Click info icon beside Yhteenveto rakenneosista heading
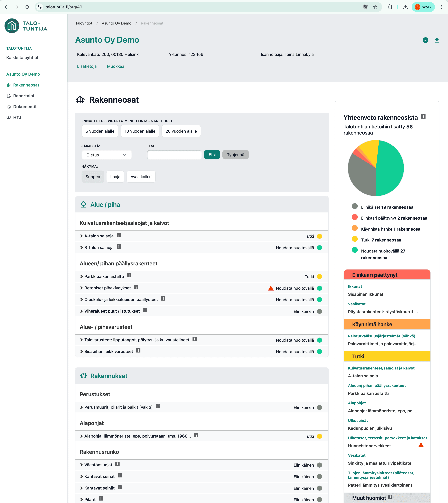Viewport: 448px width, 503px height. (x=423, y=116)
